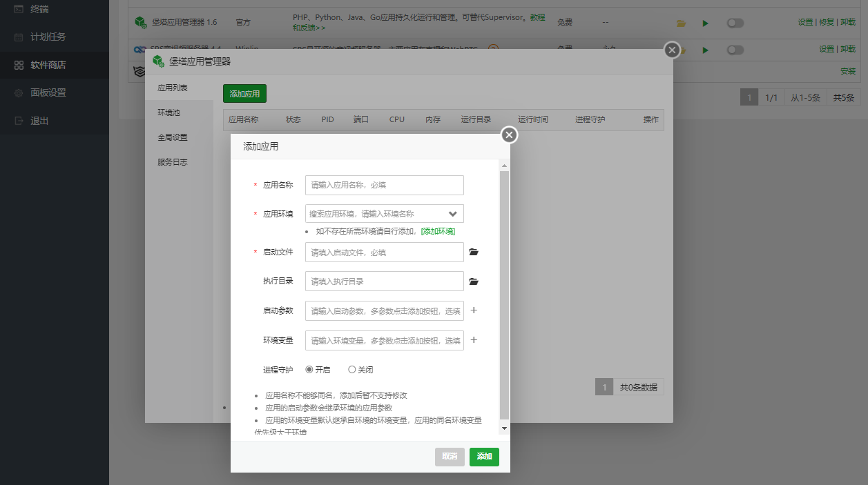Click play icon in 堡塔应用管理器 1.6 row
Viewport: 868px width, 485px height.
point(705,23)
